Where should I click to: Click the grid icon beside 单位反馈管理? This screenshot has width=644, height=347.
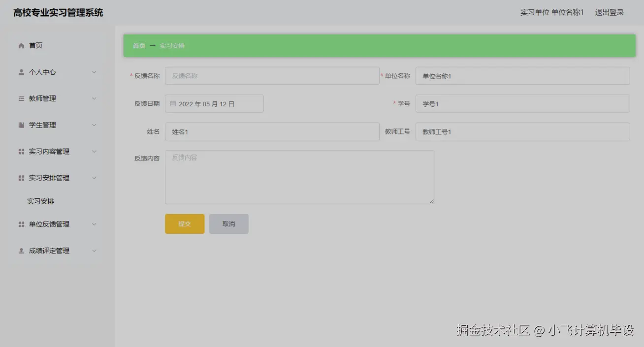[21, 224]
